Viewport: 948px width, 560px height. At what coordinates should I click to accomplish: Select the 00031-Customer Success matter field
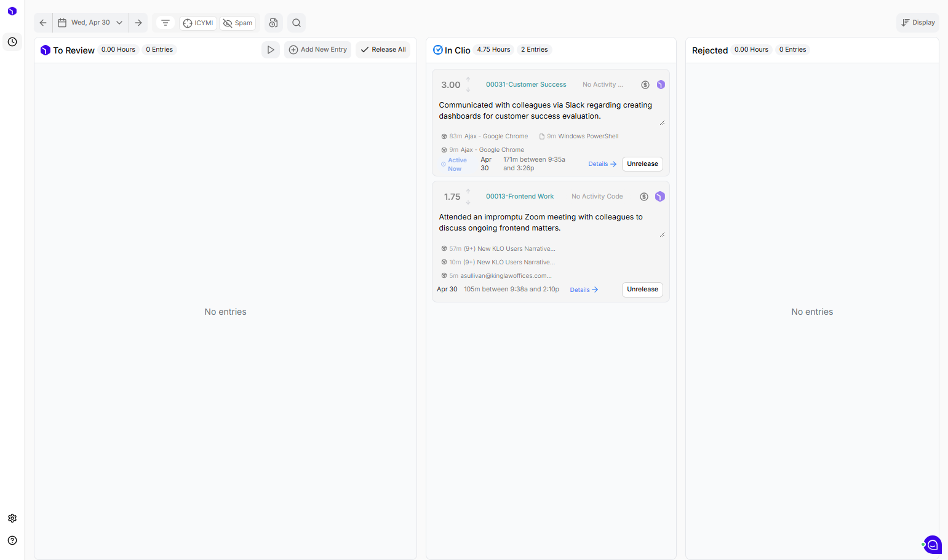pos(526,85)
